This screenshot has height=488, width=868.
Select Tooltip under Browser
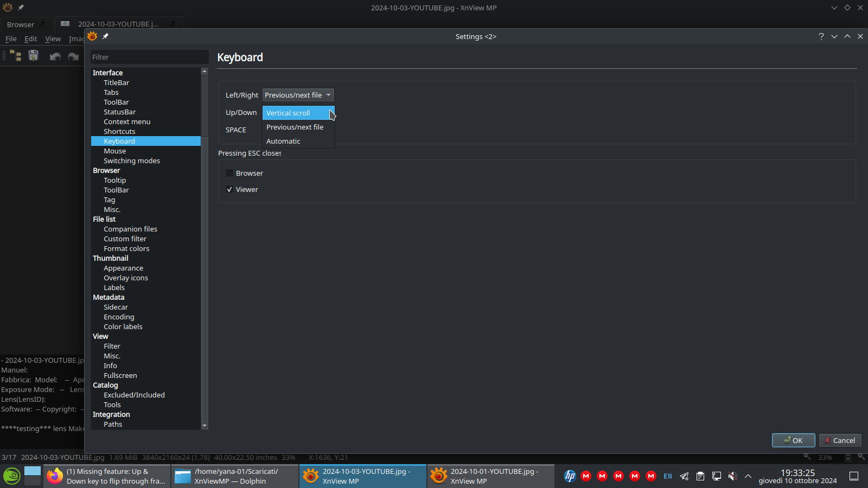coord(115,181)
